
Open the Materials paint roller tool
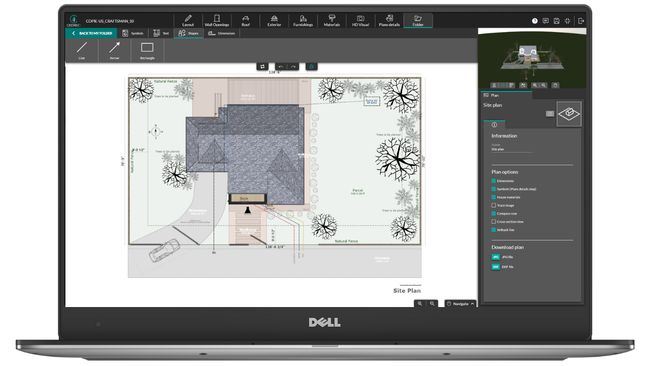332,20
